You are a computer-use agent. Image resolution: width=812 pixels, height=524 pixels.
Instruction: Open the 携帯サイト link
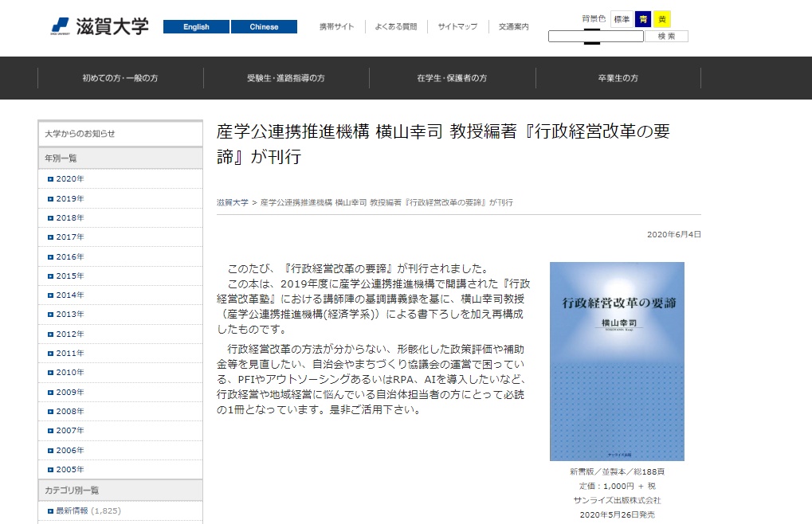[336, 27]
